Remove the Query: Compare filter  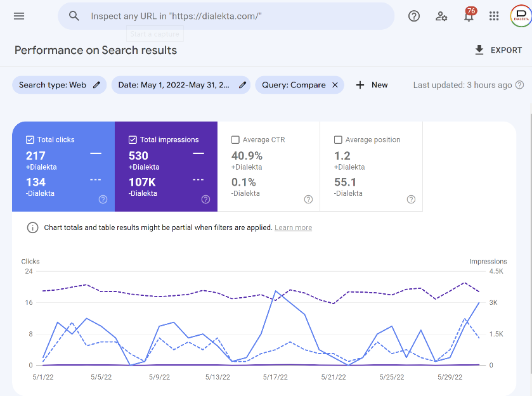point(335,85)
